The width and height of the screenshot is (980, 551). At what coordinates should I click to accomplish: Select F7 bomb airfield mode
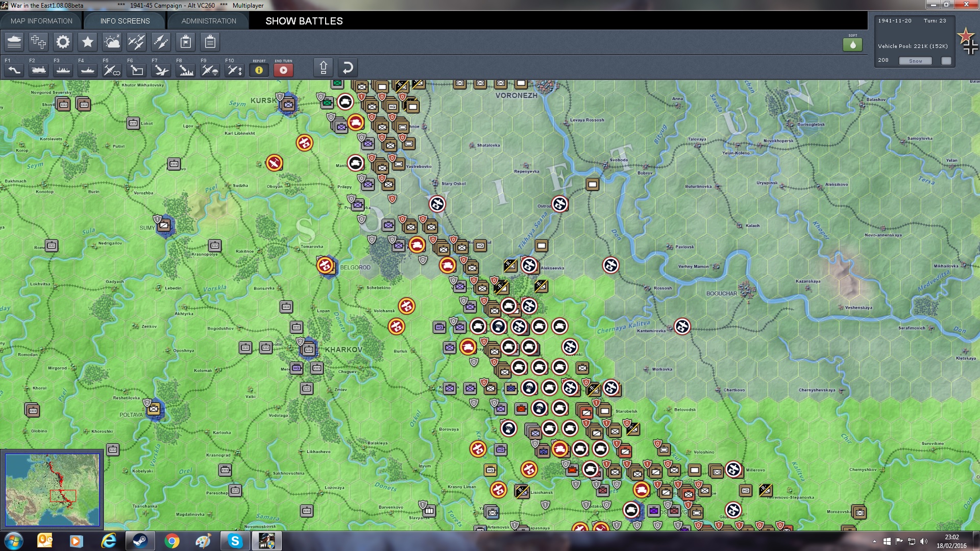161,70
